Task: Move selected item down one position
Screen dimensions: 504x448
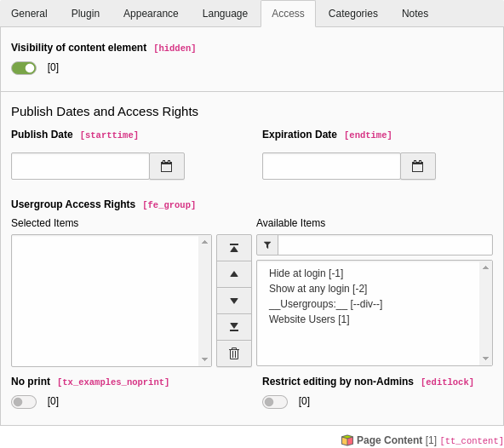Action: [x=234, y=301]
